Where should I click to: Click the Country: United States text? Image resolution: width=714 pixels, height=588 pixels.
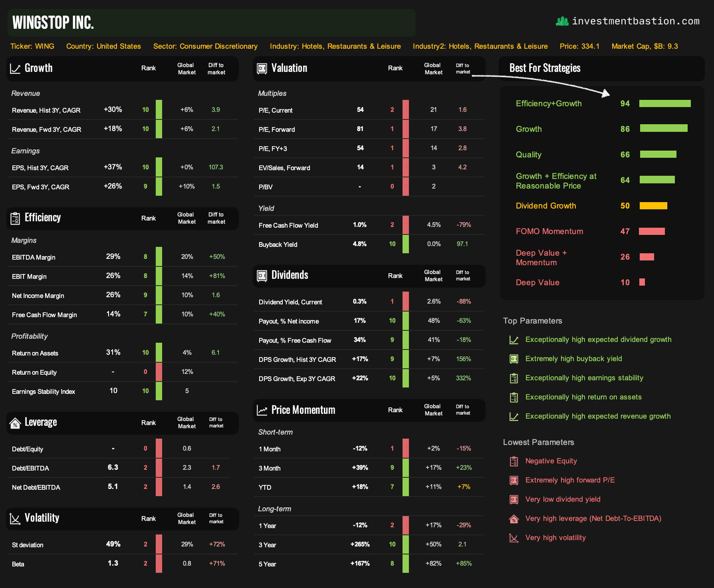click(x=103, y=46)
